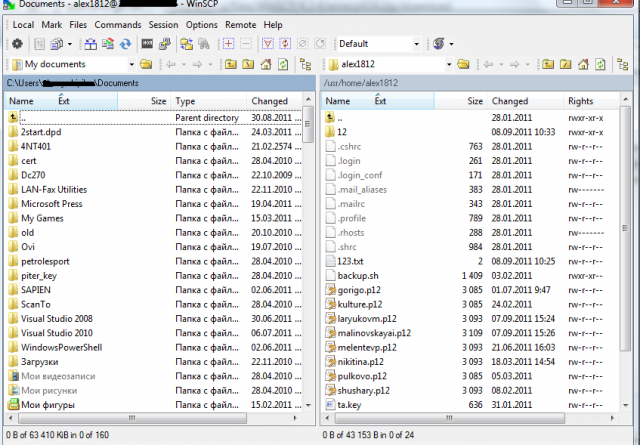
Task: Click remote panel horizontal scrollbar thumb
Action: pyautogui.click(x=450, y=418)
